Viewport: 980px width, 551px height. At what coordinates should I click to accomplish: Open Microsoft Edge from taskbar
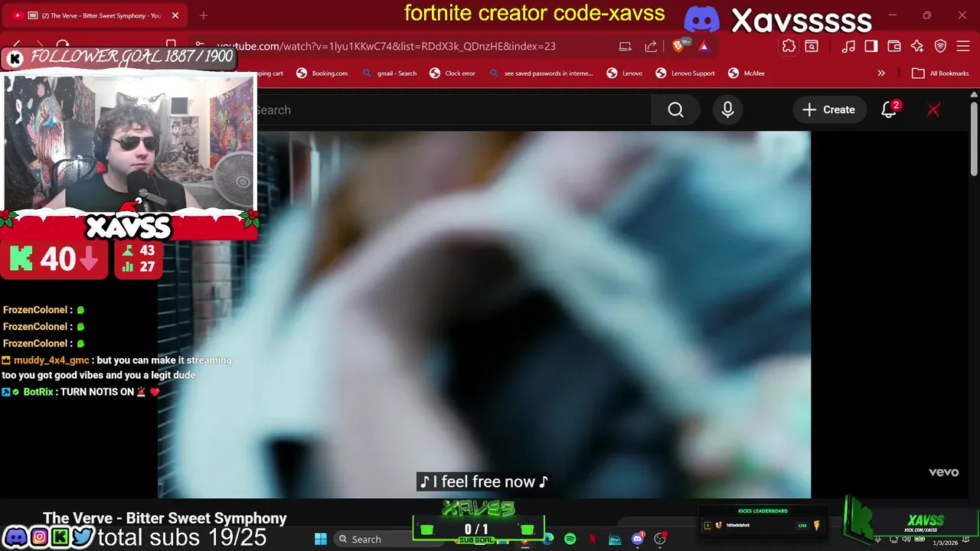click(548, 539)
